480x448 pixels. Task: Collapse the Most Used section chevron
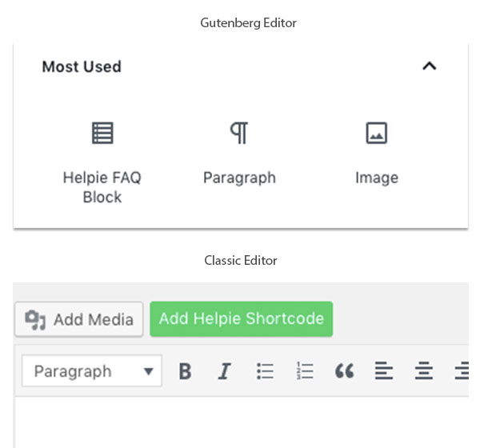click(430, 66)
